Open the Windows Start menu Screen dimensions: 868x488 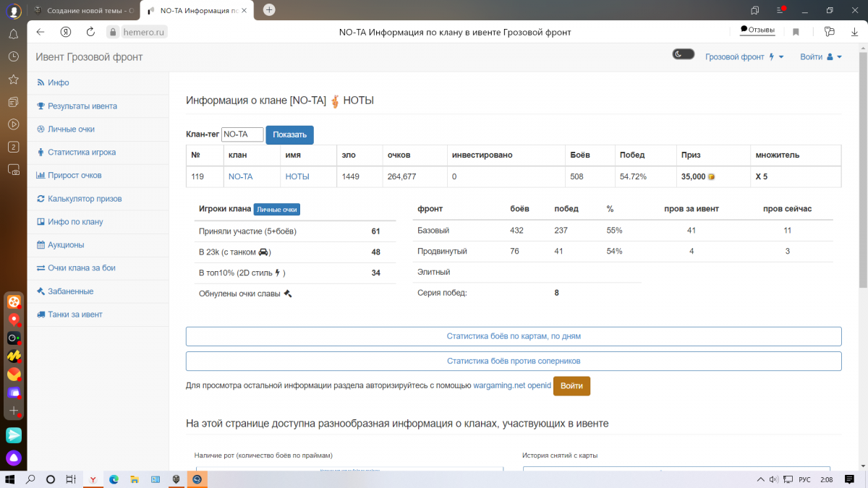pyautogui.click(x=10, y=479)
